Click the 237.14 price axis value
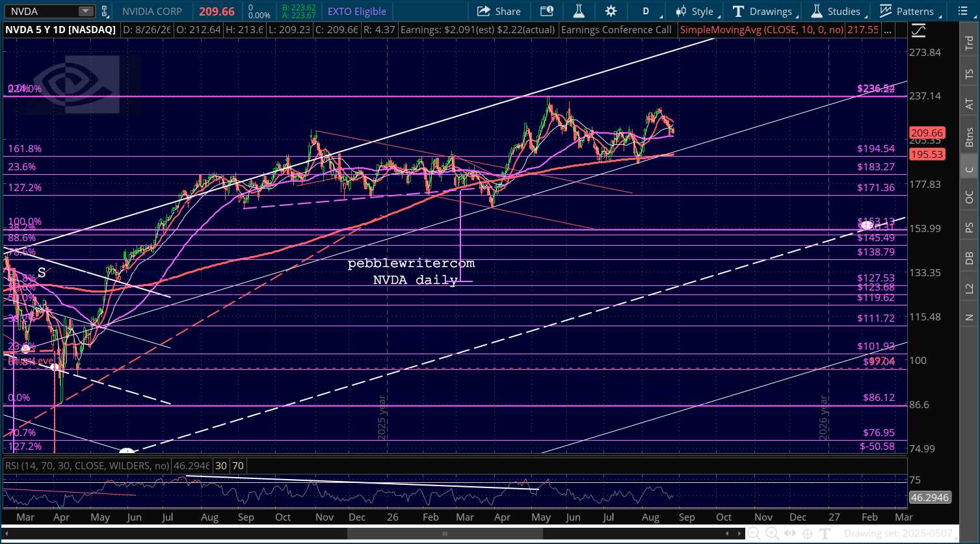 click(925, 96)
